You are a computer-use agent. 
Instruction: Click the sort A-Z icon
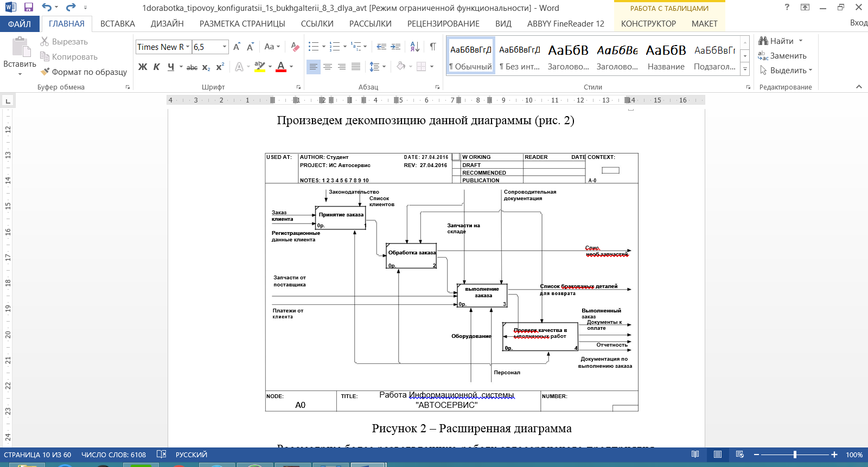[414, 47]
